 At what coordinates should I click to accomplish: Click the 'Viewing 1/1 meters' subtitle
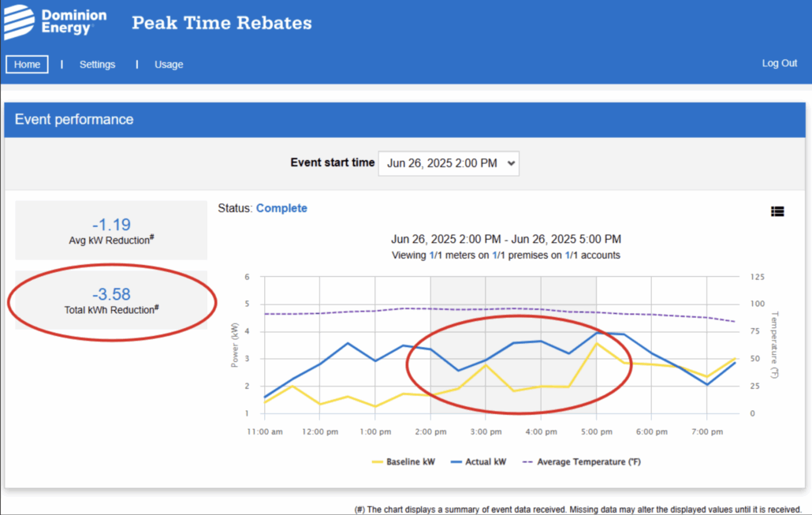click(506, 256)
